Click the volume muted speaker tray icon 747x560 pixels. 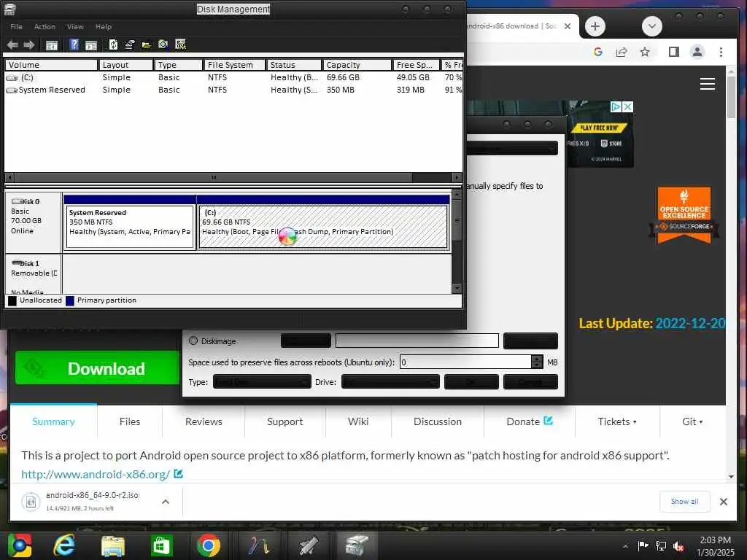point(679,546)
